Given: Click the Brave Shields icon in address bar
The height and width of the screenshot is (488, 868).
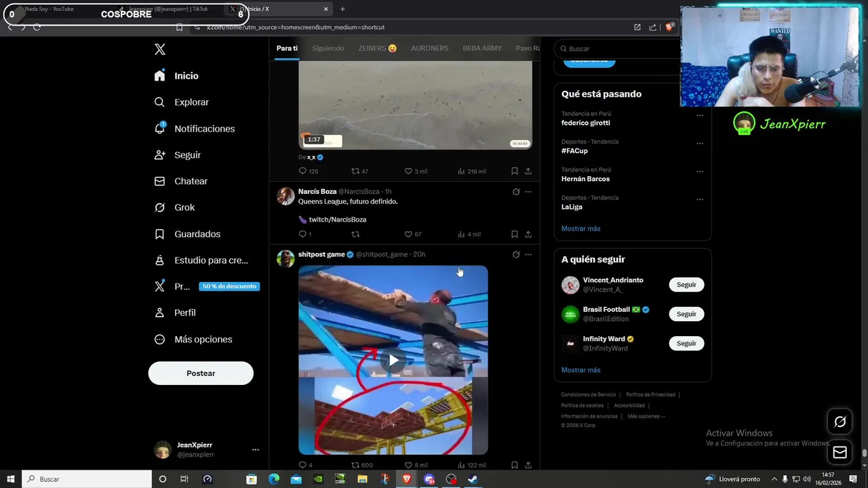Looking at the screenshot, I should 669,27.
